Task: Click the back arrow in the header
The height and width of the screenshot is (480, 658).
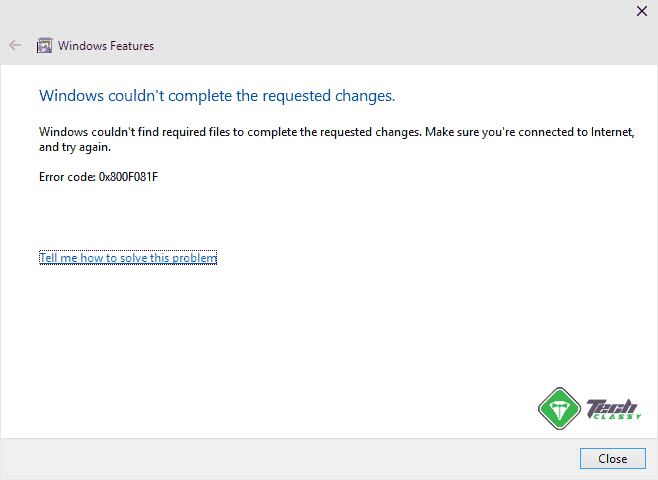Action: (x=15, y=45)
